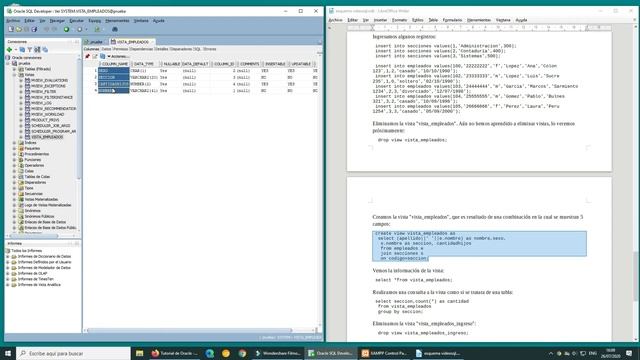The width and height of the screenshot is (640, 360).
Task: Expand Procedimientos tree node
Action: (x=15, y=154)
